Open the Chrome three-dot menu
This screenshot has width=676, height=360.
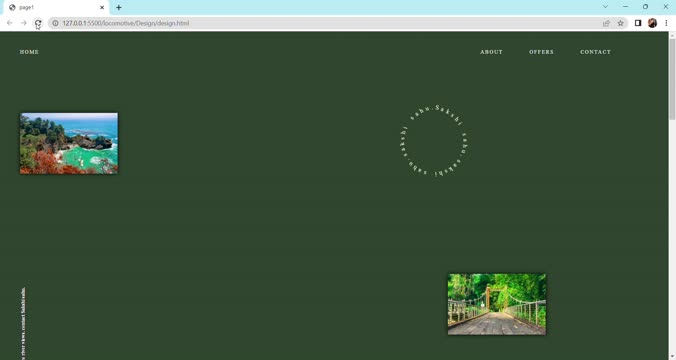[x=666, y=23]
